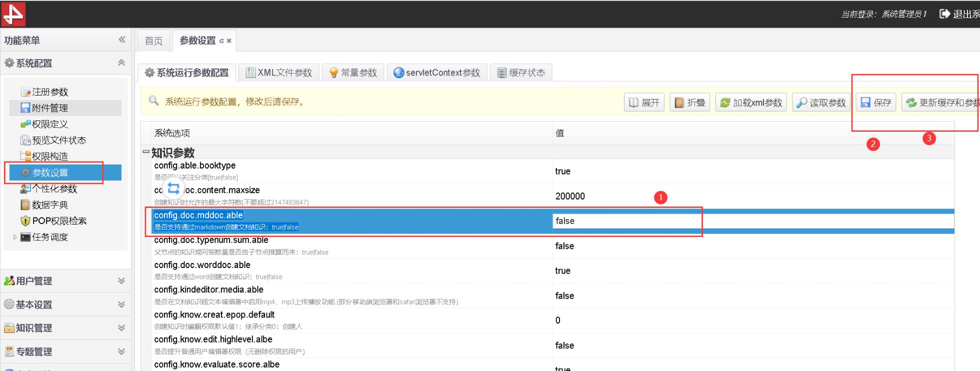980x371 pixels.
Task: Open 缓存状态 tab
Action: [x=521, y=72]
